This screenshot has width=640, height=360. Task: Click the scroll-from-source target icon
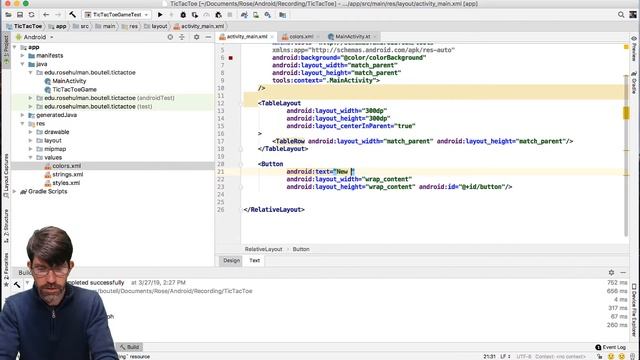tap(170, 37)
